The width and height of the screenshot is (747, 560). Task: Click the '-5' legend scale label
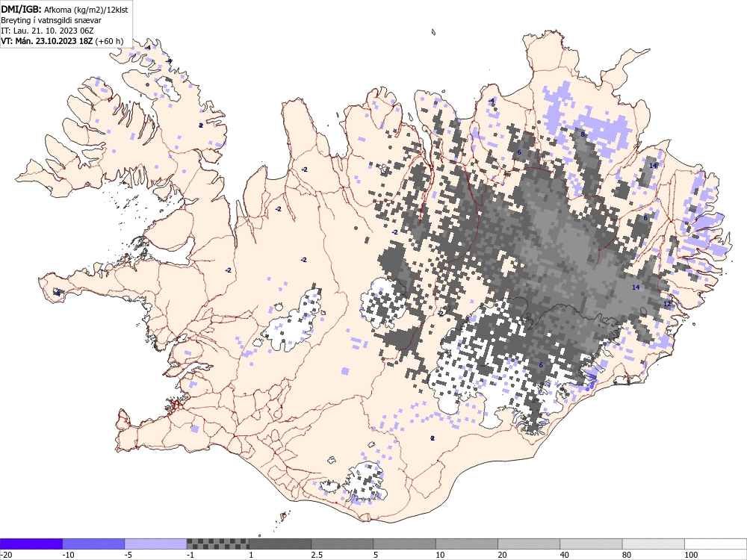[x=129, y=555]
